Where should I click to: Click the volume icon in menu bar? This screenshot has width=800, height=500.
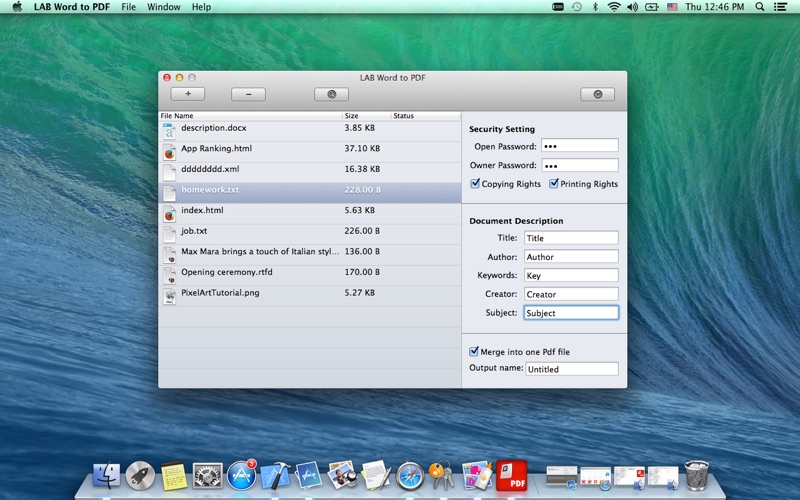(x=633, y=7)
